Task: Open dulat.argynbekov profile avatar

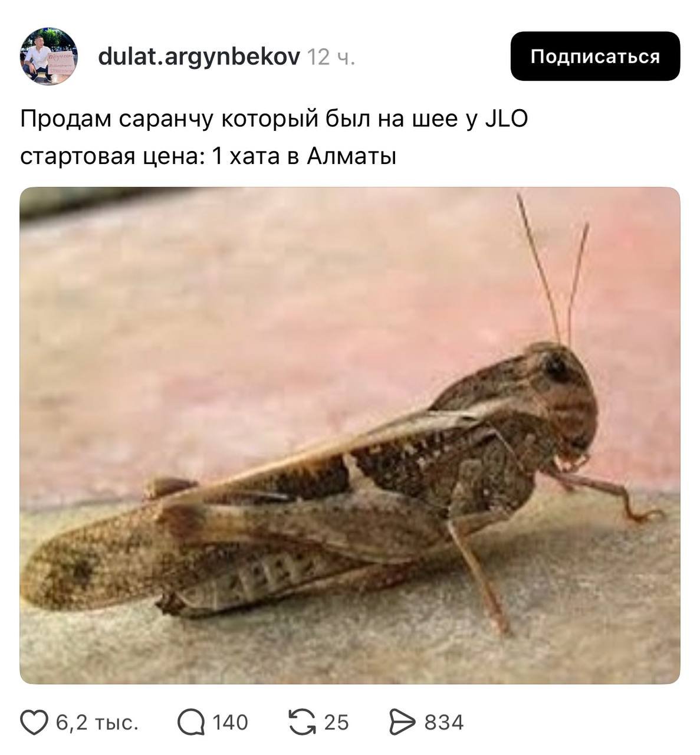Action: [49, 56]
